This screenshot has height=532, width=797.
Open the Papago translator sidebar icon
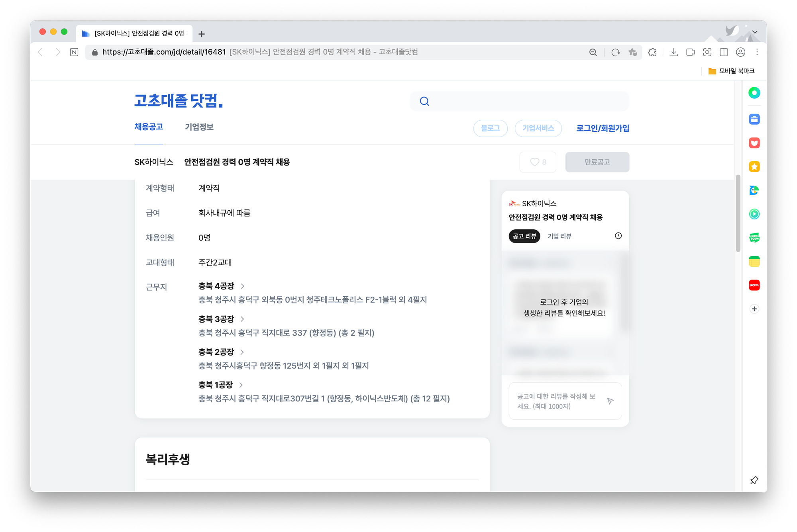point(754,190)
